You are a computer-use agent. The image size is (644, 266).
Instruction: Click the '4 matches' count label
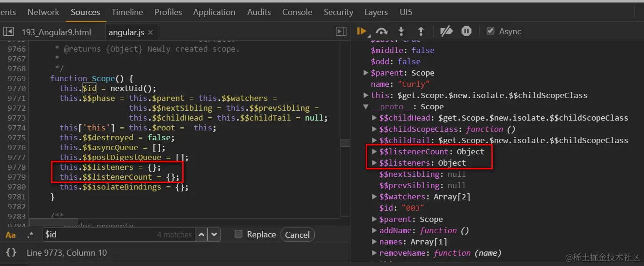click(x=175, y=235)
